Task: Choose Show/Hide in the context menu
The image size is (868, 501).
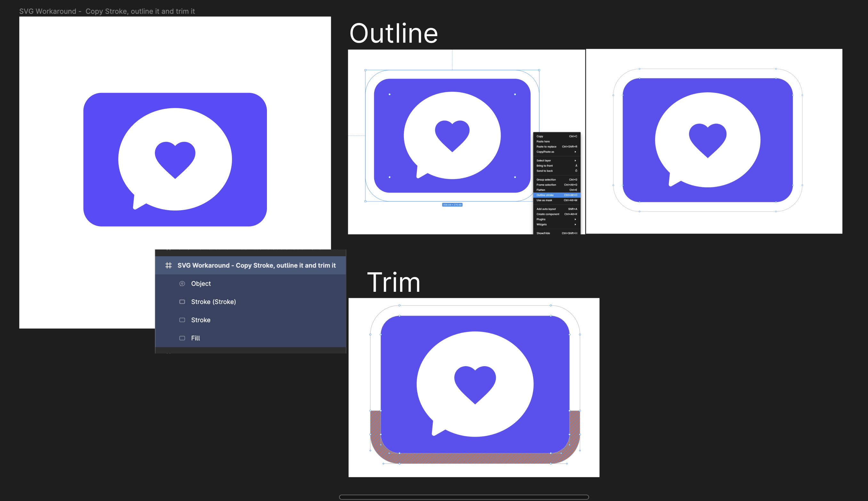Action: (557, 233)
